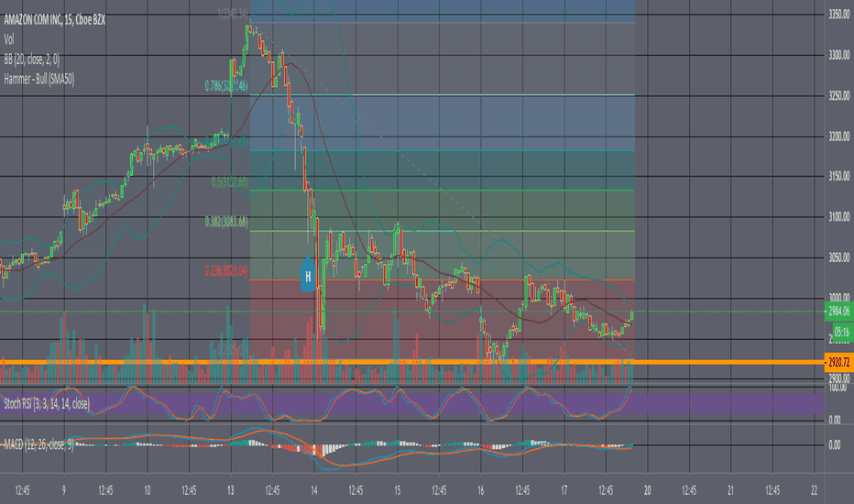Viewport: 854px width, 504px height.
Task: Click date 9 on the time axis
Action: (64, 491)
